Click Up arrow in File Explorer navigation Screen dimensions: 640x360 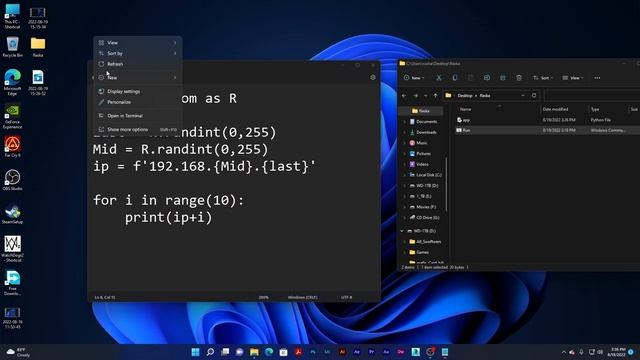(435, 96)
